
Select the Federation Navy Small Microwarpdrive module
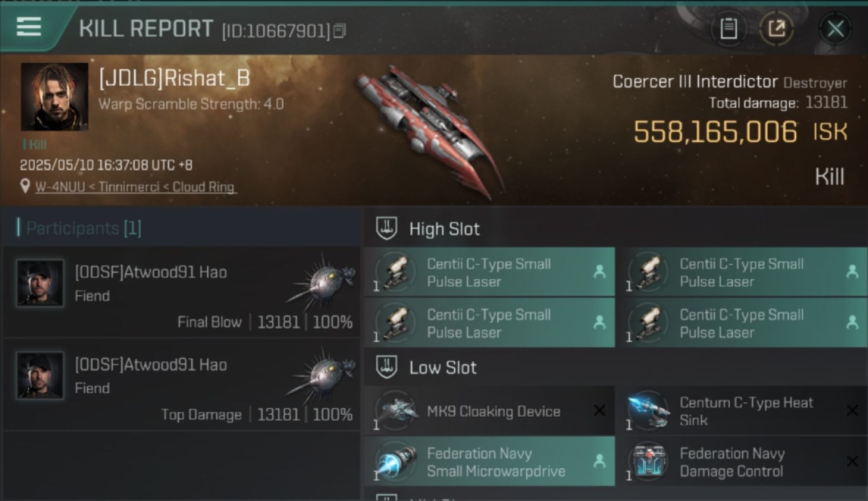489,462
